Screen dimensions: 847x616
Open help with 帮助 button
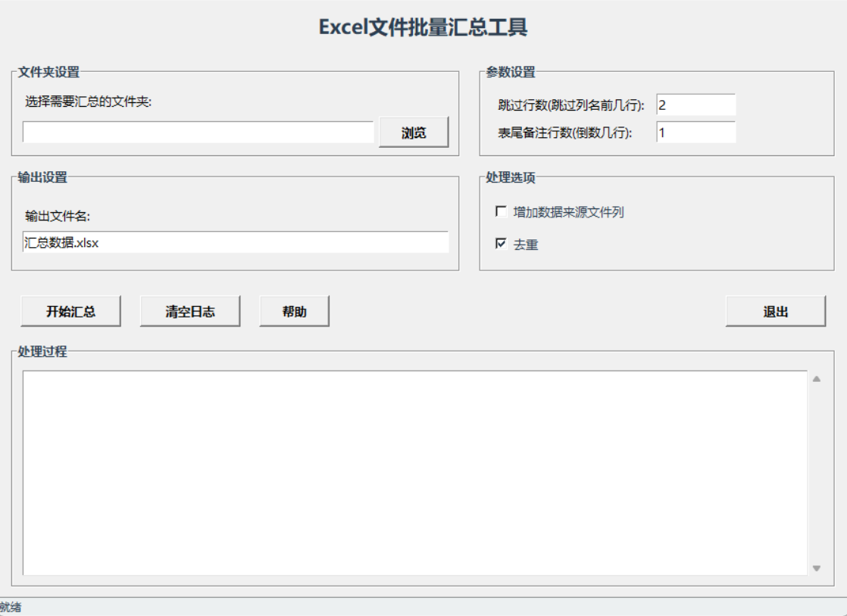pos(295,311)
